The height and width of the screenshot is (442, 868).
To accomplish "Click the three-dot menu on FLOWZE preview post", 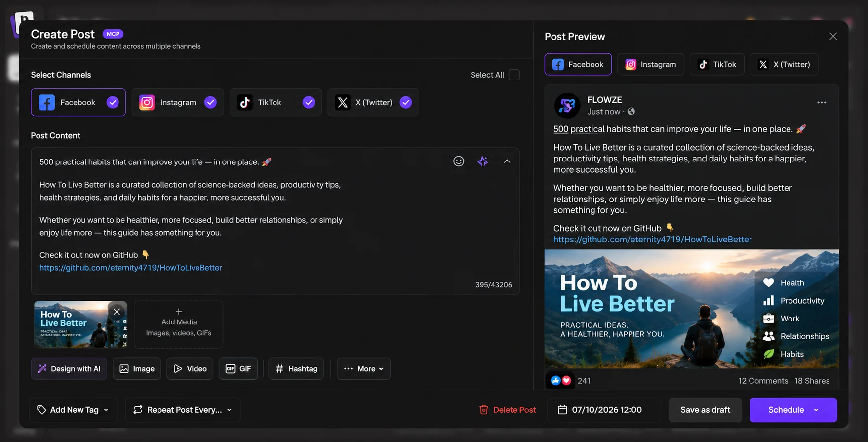I will [x=822, y=102].
